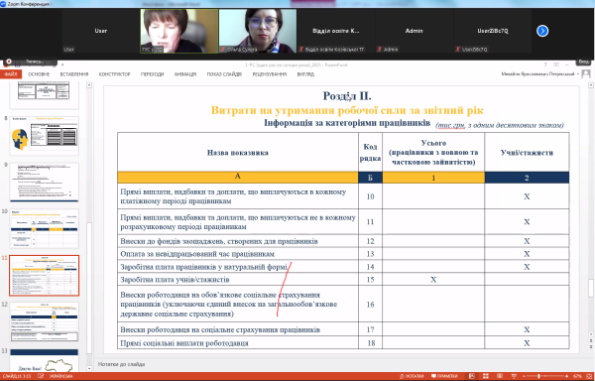
Task: Toggle НОТАТКИ pane in status bar
Action: [x=412, y=376]
